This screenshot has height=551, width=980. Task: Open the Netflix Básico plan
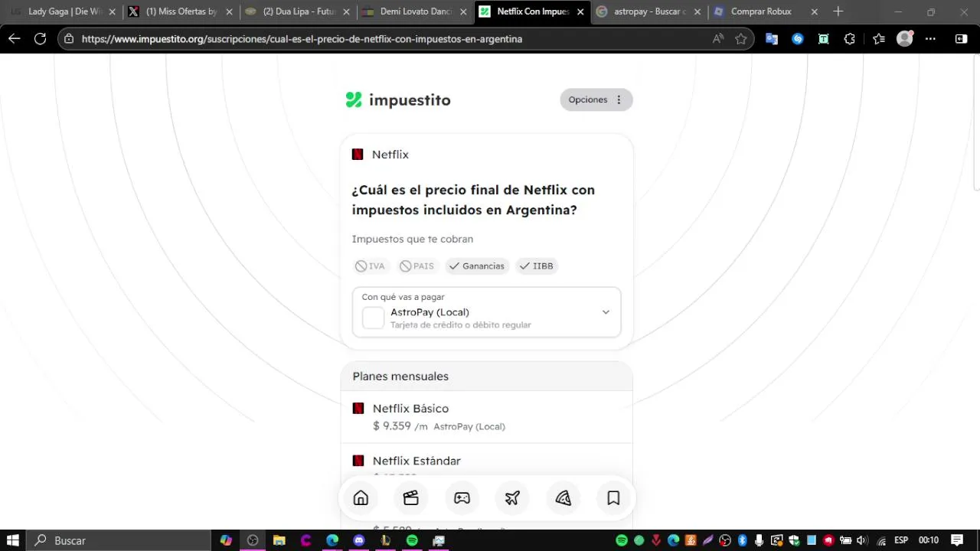[x=486, y=417]
